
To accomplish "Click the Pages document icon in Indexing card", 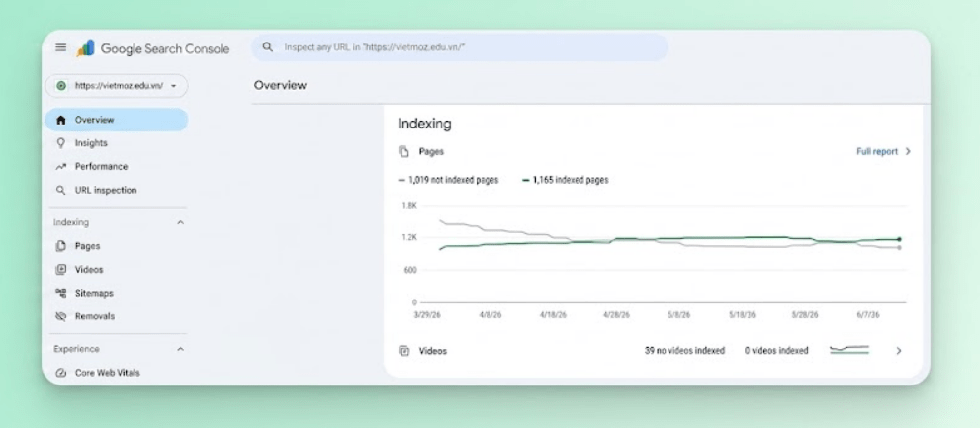I will coord(403,152).
